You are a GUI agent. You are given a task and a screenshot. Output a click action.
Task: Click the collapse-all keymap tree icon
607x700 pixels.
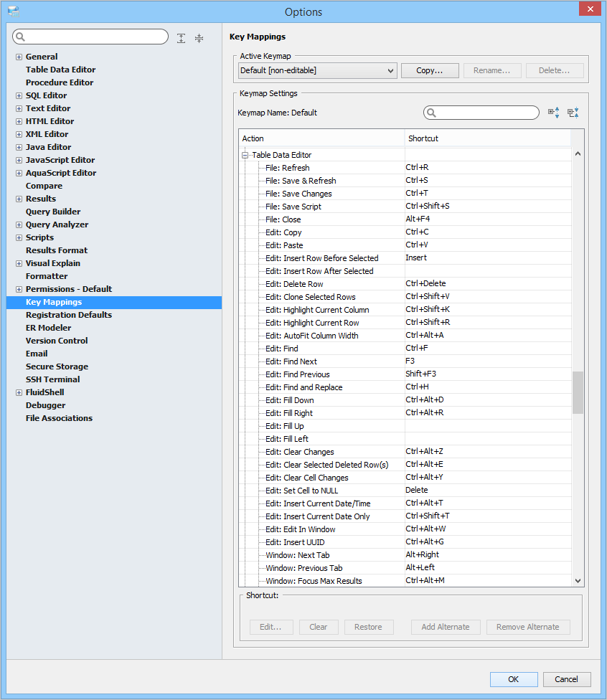573,113
